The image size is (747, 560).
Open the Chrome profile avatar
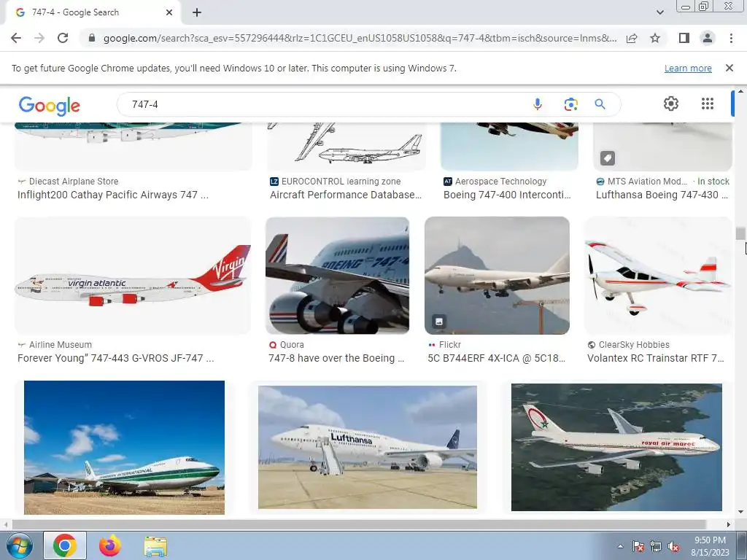(x=708, y=38)
